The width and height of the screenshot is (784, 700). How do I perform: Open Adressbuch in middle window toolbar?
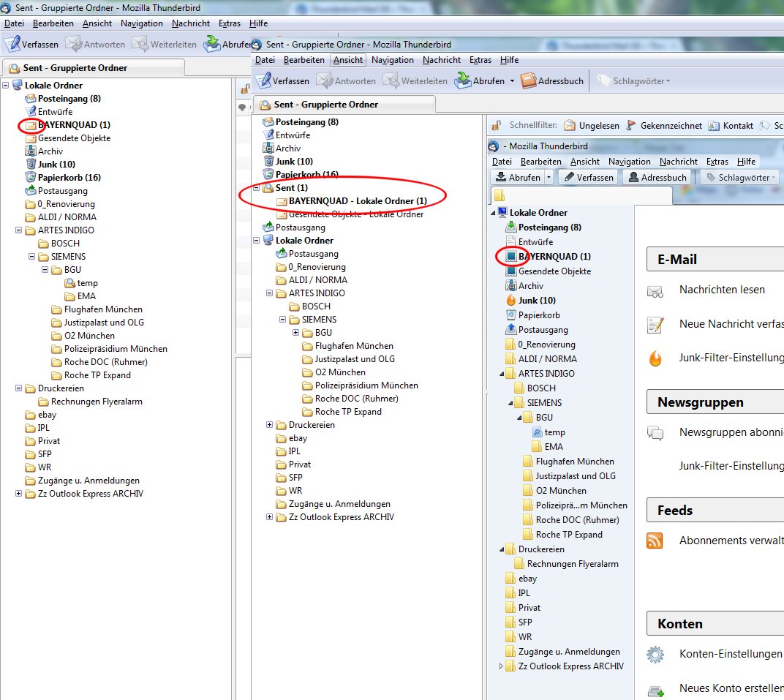[552, 81]
